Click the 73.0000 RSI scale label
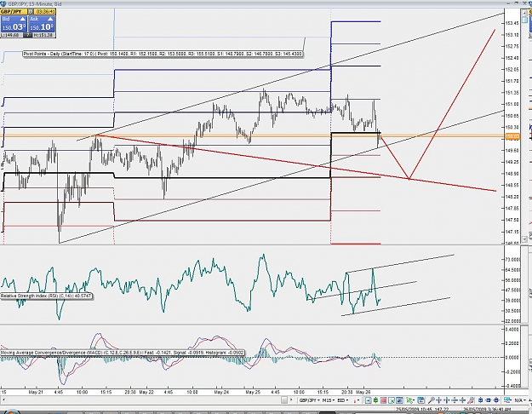The width and height of the screenshot is (532, 414). point(512,260)
